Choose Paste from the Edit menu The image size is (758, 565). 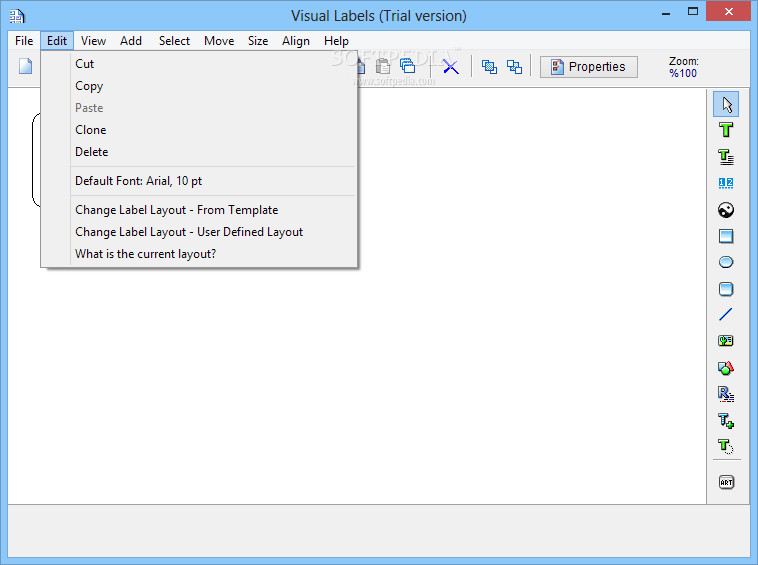[x=199, y=108]
